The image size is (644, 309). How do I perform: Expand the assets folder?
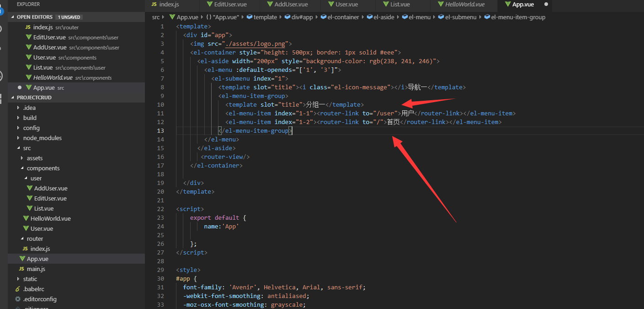[x=22, y=158]
